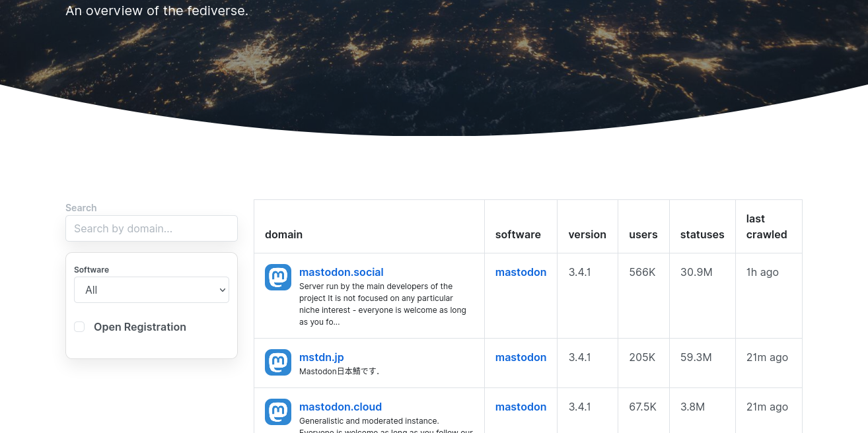
Task: Focus the Search by domain field
Action: 151,228
